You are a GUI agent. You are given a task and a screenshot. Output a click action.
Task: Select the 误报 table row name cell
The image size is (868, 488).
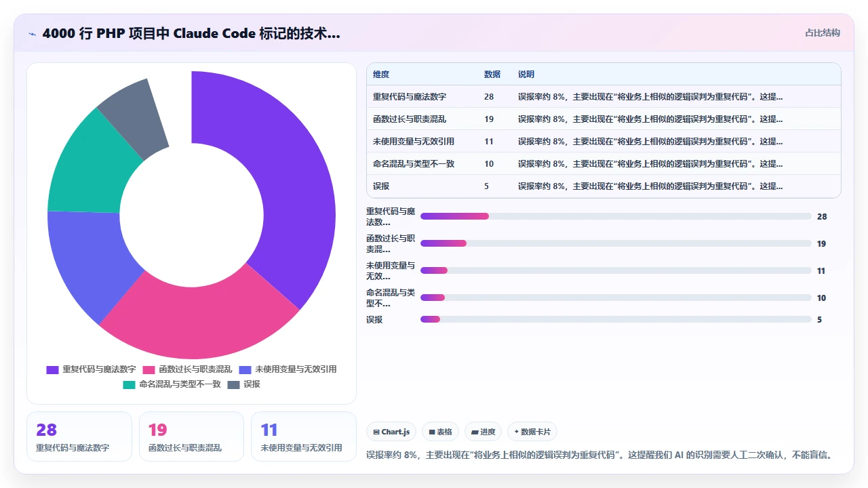click(381, 186)
